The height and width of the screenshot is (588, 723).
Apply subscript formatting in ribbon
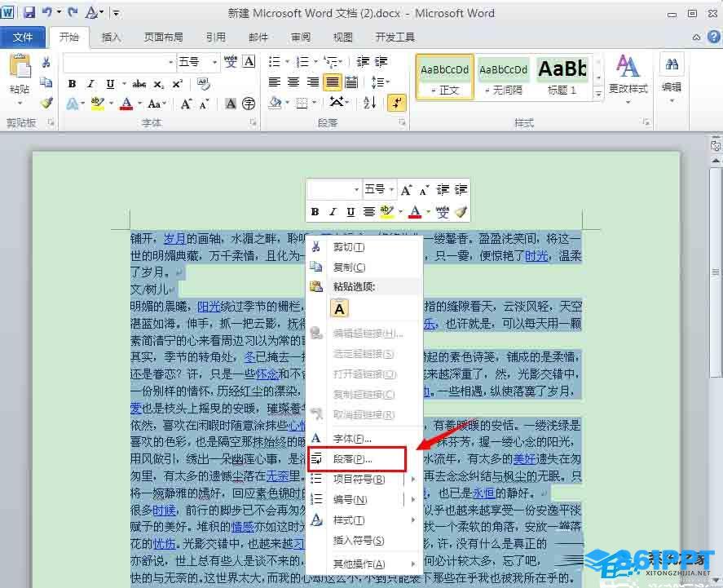click(x=159, y=84)
